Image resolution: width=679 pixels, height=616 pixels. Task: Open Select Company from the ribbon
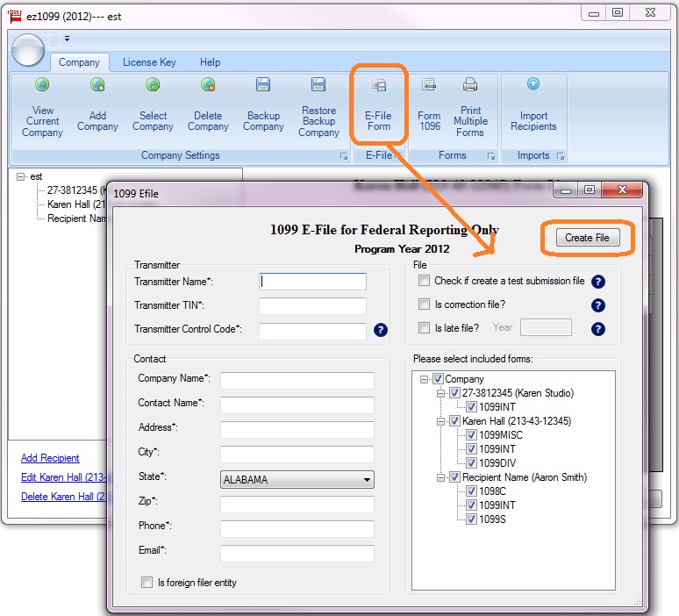[x=153, y=85]
